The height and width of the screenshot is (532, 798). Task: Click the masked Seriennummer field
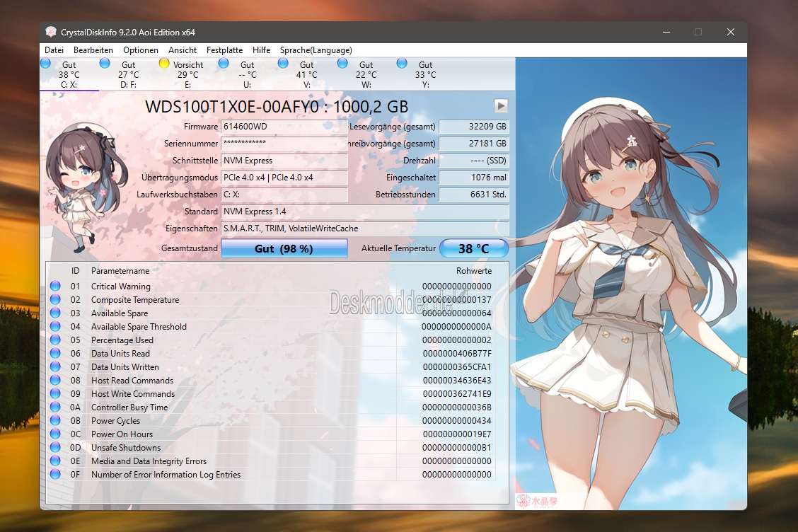click(284, 144)
